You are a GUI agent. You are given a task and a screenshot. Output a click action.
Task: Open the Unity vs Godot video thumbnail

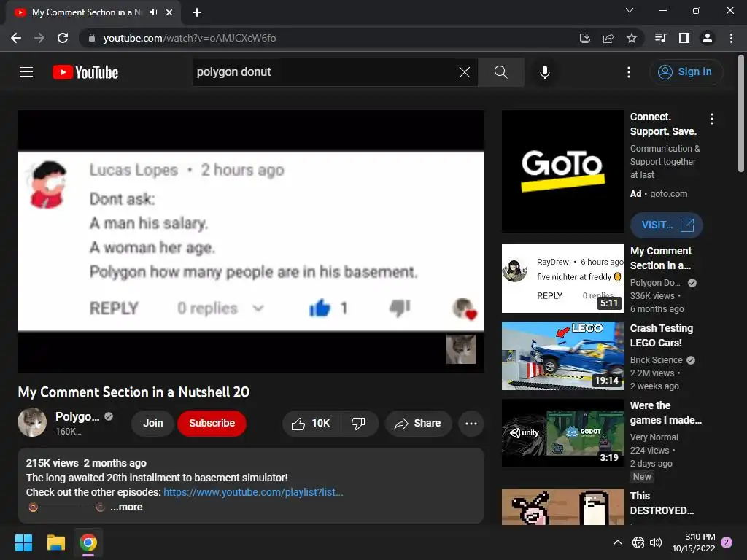tap(562, 433)
